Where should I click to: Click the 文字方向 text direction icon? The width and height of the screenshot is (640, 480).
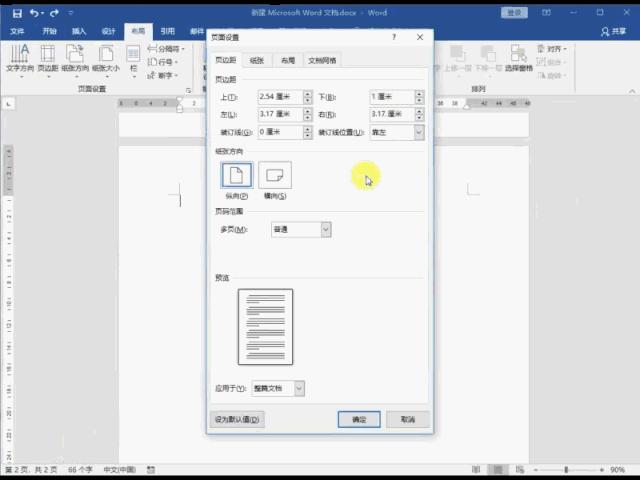[20, 55]
